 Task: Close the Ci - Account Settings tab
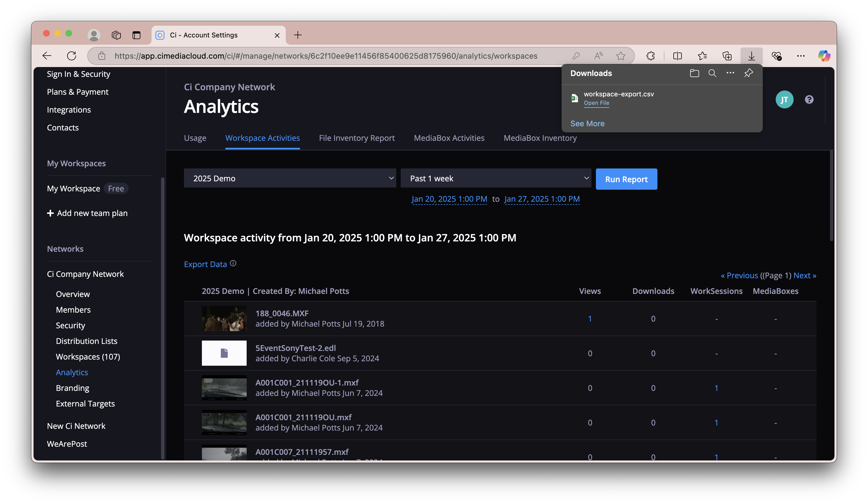277,35
